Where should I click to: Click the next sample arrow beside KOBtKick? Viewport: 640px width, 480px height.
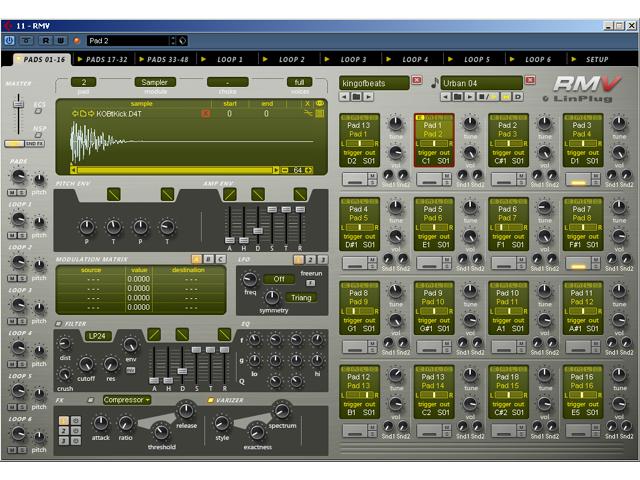[91, 114]
